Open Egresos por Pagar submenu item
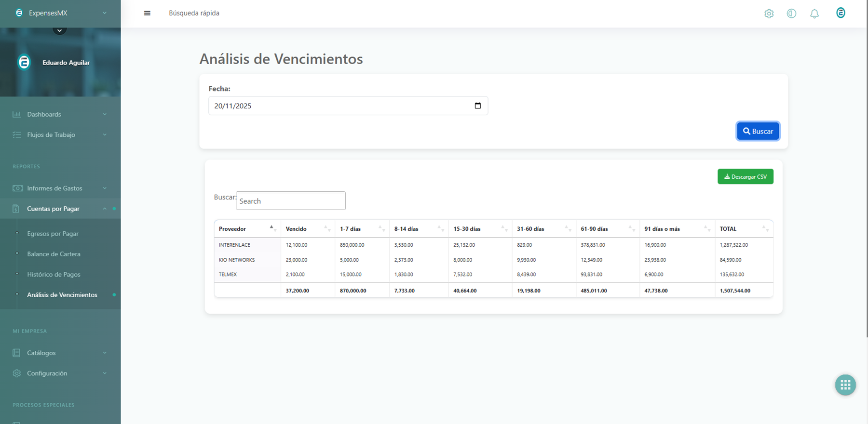Image resolution: width=868 pixels, height=424 pixels. [53, 234]
